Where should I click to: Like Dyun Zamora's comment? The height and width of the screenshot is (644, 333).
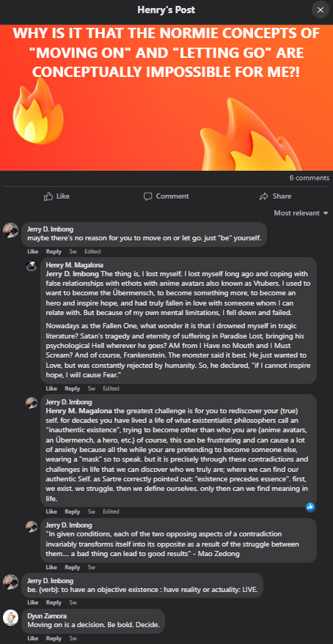click(34, 638)
